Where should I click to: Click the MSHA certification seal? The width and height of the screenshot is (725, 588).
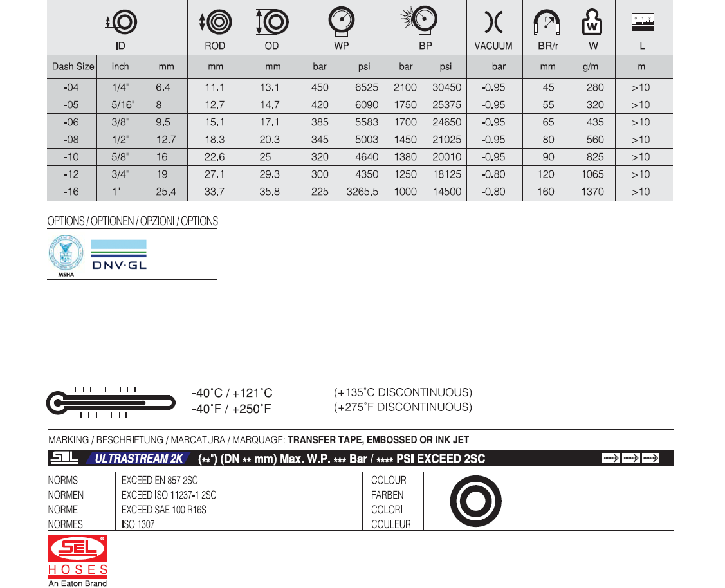point(66,254)
